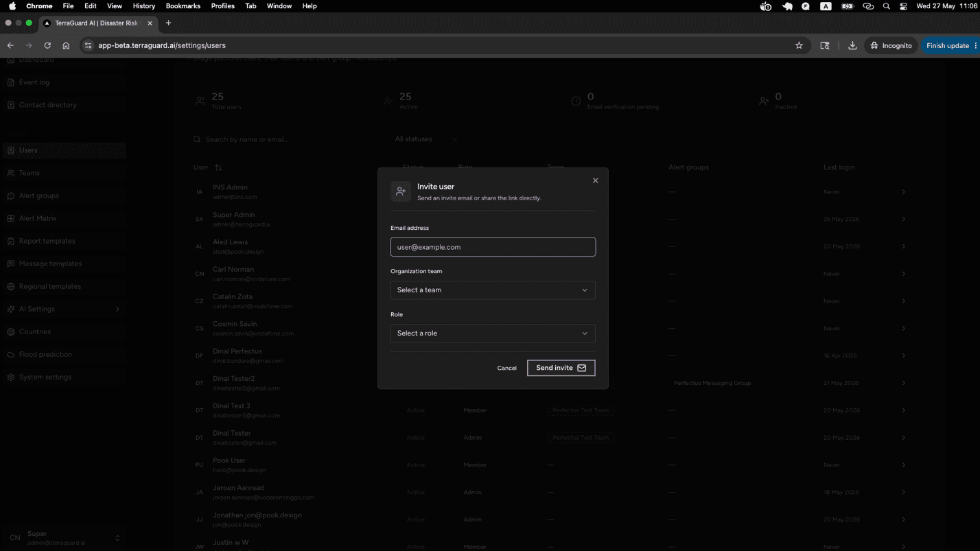This screenshot has height=551, width=980.
Task: Open the All statuses filter dropdown
Action: pyautogui.click(x=425, y=139)
